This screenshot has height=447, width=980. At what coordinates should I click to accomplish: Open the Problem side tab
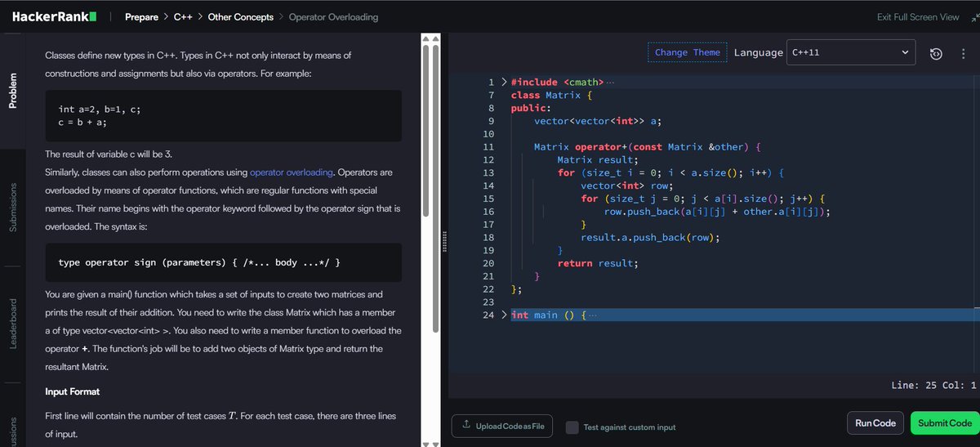[11, 91]
